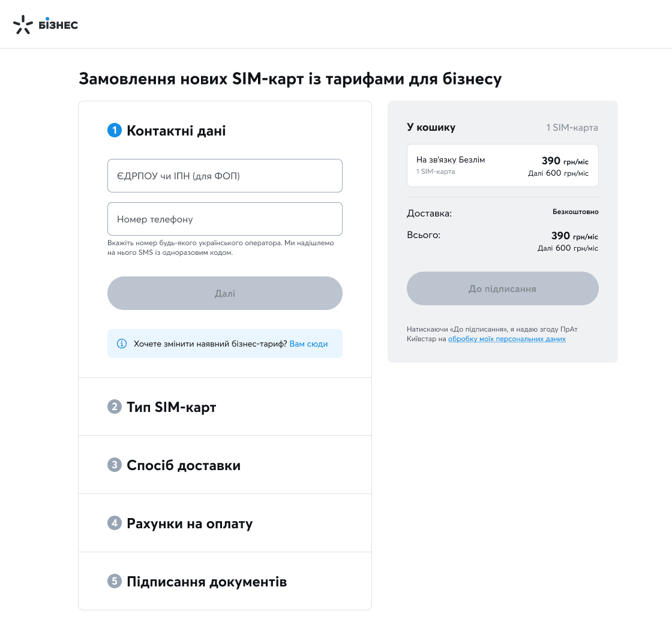Click the step 4 number icon

[x=115, y=523]
